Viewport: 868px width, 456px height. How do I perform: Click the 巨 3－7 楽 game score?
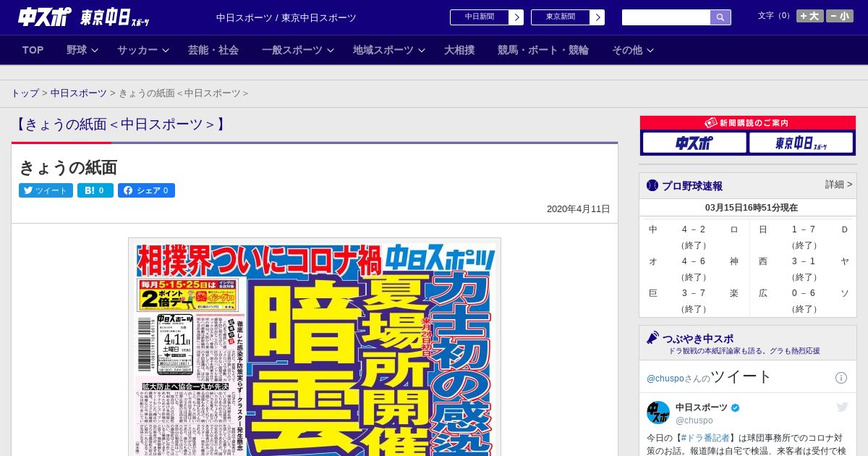pos(694,293)
